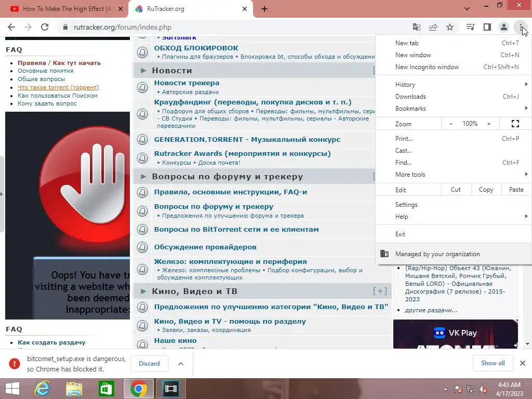Click the Chrome three-dot menu button

[521, 27]
